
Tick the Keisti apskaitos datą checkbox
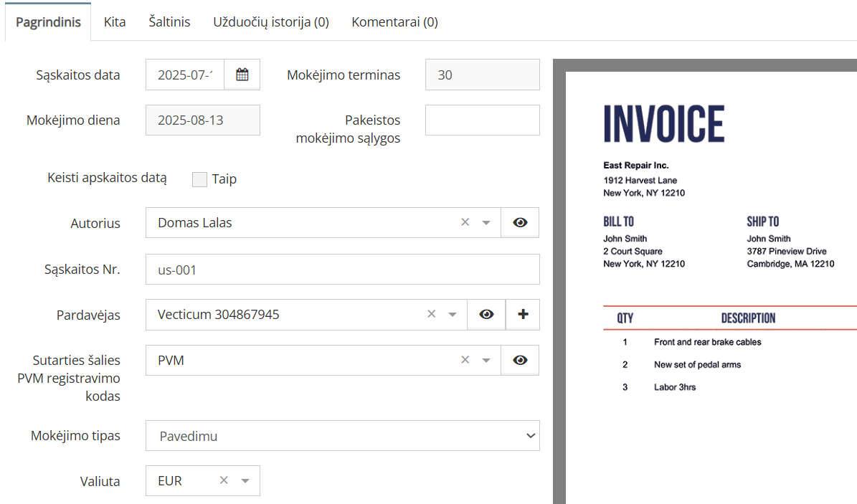(199, 179)
